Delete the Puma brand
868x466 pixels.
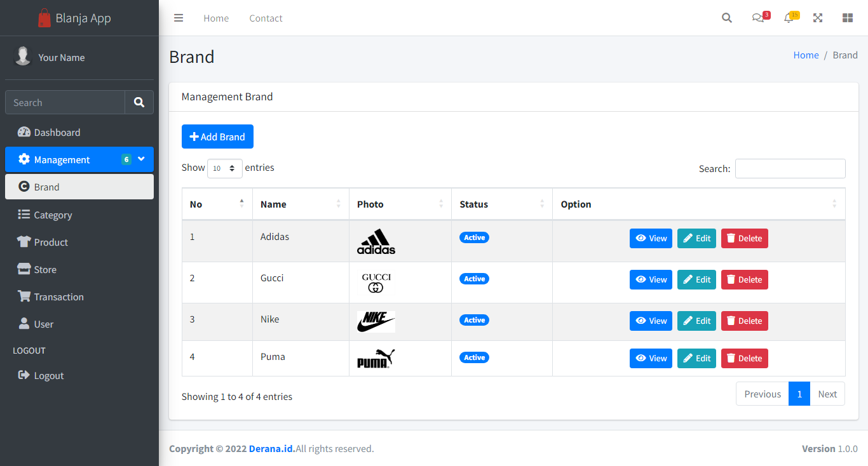[744, 358]
